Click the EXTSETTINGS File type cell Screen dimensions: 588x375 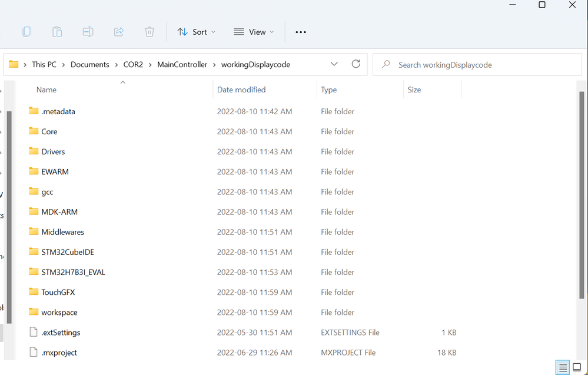[x=350, y=332]
